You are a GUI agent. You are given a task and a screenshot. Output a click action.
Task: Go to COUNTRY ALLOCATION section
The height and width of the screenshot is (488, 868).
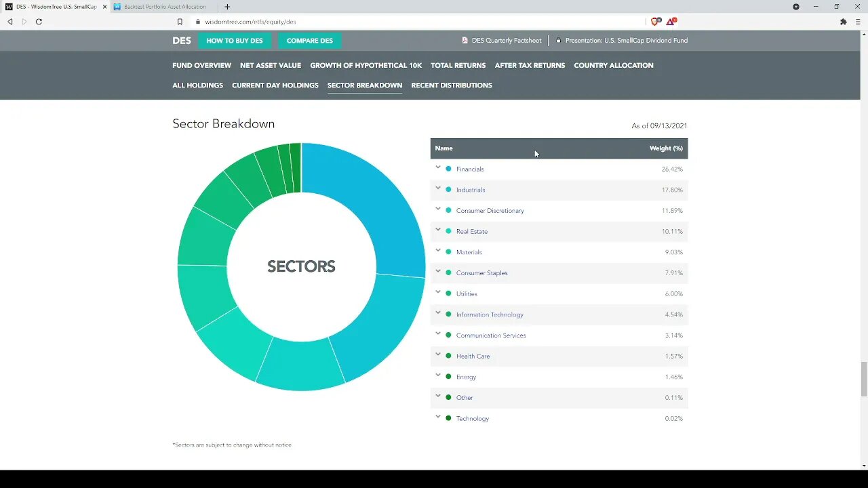[x=614, y=66]
